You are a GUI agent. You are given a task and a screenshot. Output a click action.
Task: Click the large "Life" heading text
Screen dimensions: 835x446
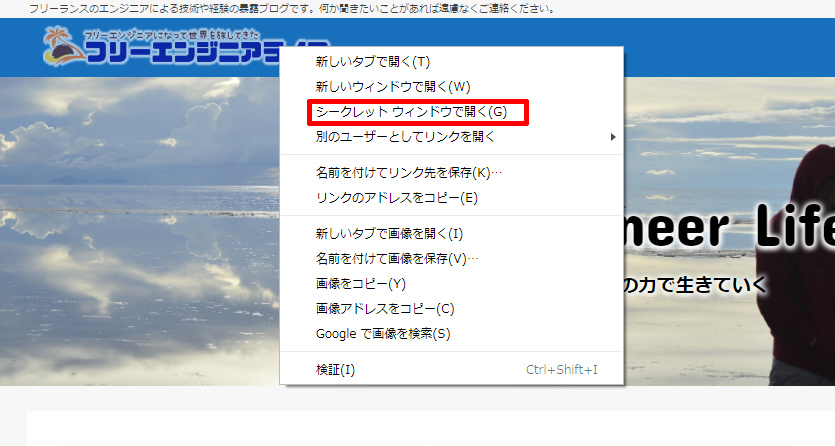(x=790, y=230)
